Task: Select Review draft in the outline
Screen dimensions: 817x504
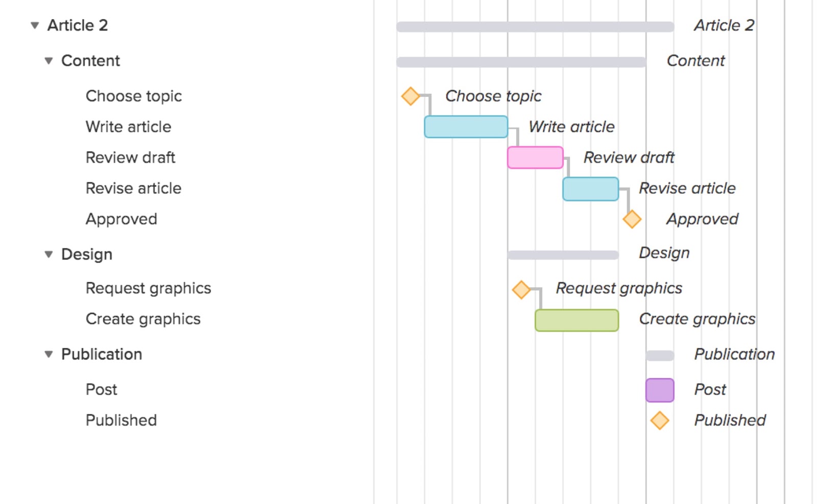Action: point(130,158)
